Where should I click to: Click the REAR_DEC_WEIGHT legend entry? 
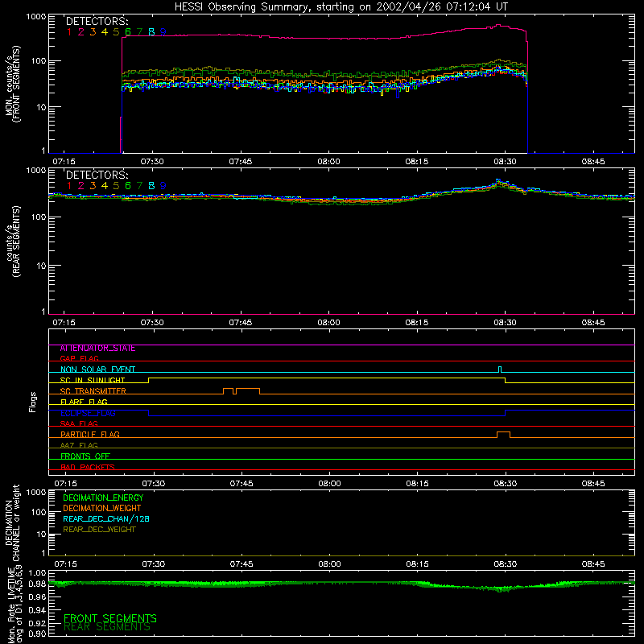coord(99,530)
